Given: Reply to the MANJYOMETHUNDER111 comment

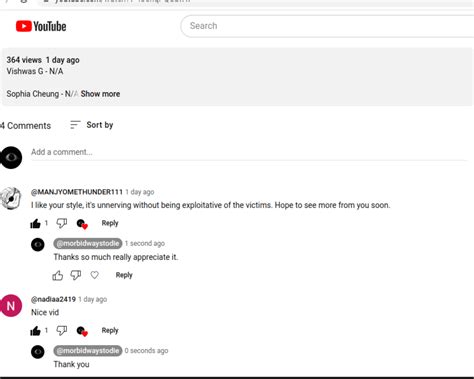Looking at the screenshot, I should (x=110, y=223).
